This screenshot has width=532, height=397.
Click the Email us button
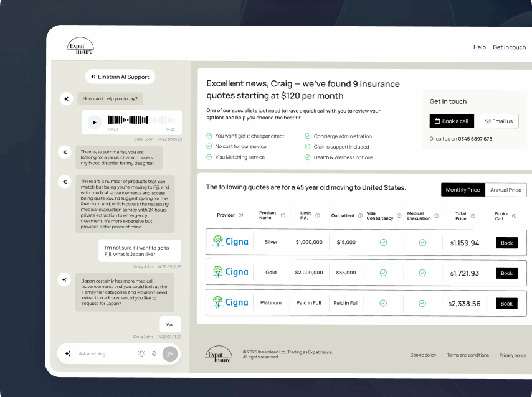pyautogui.click(x=498, y=121)
